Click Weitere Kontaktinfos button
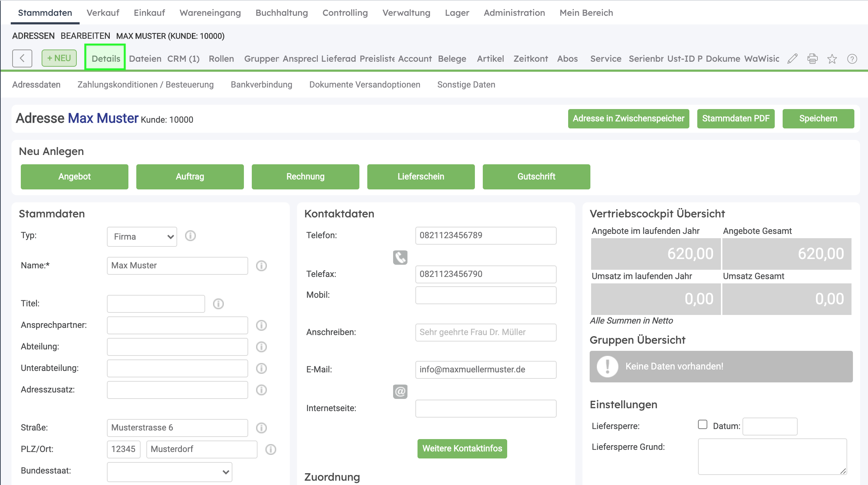 (462, 448)
